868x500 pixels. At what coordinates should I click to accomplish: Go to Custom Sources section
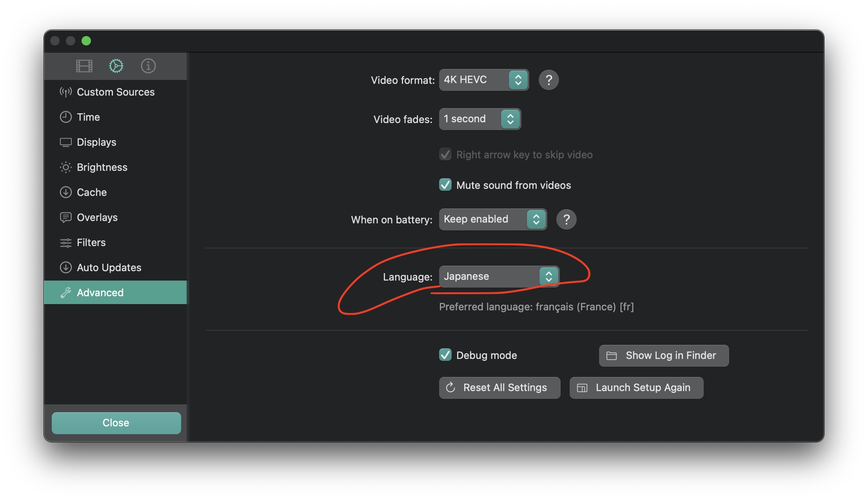116,92
